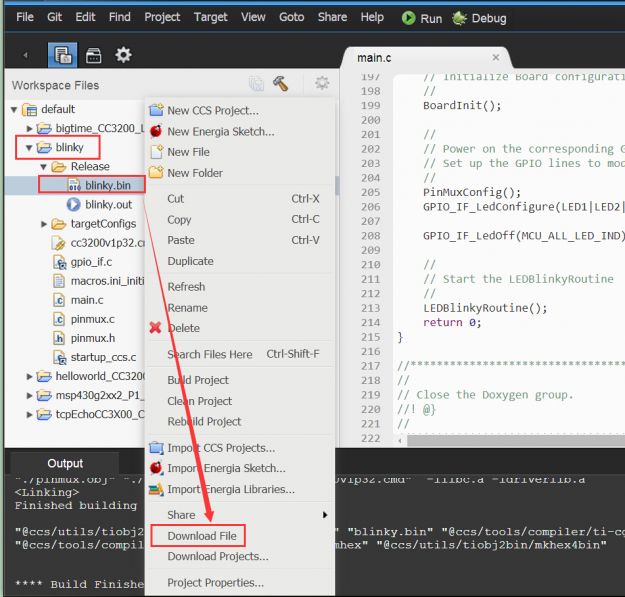
Task: Switch to the Output panel tab
Action: (65, 463)
